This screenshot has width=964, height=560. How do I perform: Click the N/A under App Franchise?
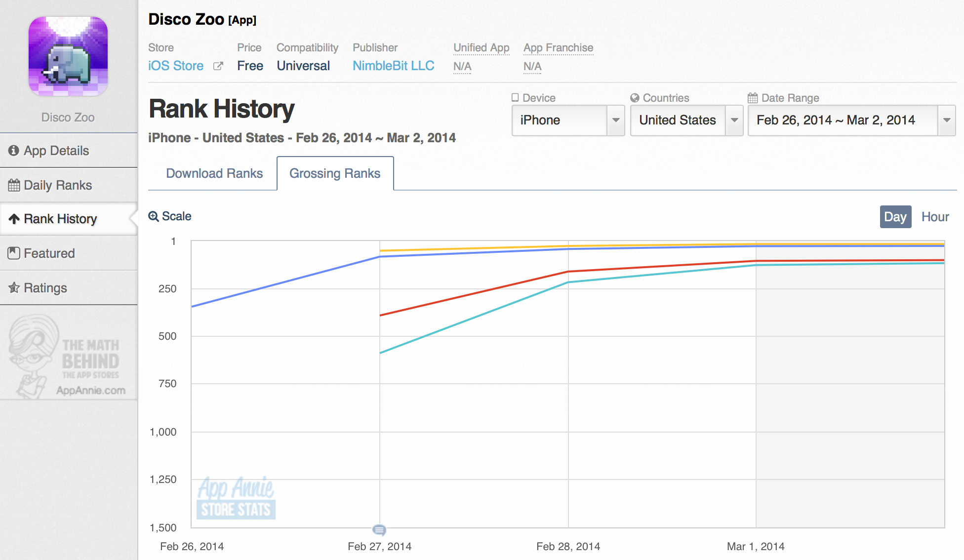[532, 66]
